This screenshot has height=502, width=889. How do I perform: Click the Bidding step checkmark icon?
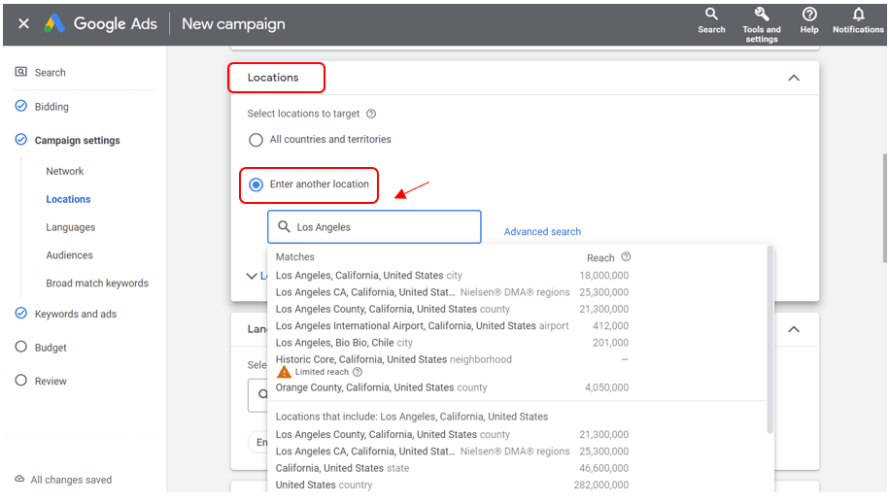21,106
